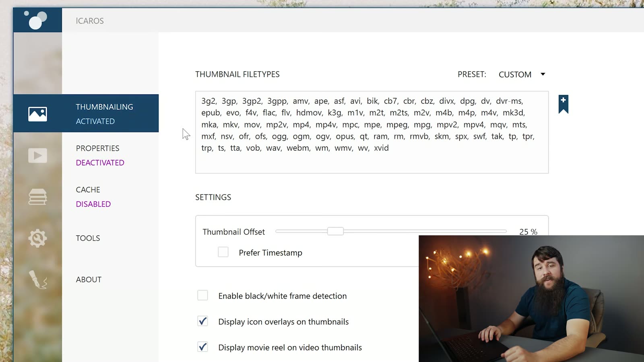Uncheck Display icon overlays on thumbnails
Screen dimensions: 644x362
(x=202, y=321)
